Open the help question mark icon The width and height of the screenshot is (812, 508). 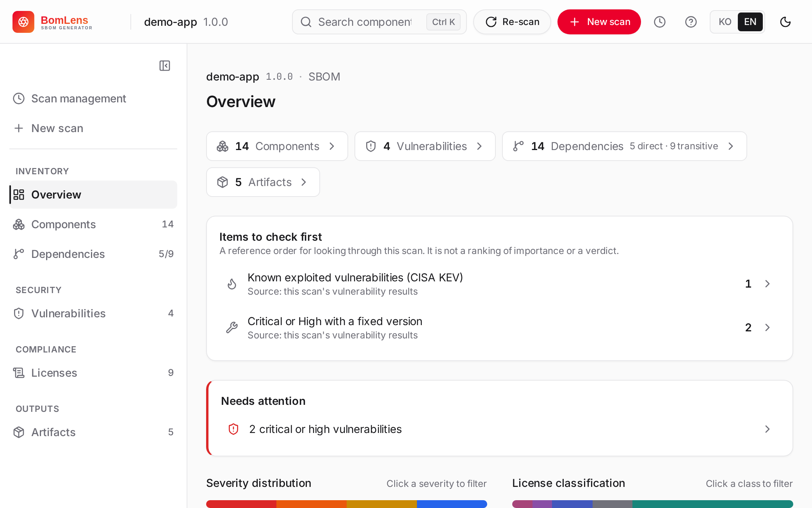(691, 22)
